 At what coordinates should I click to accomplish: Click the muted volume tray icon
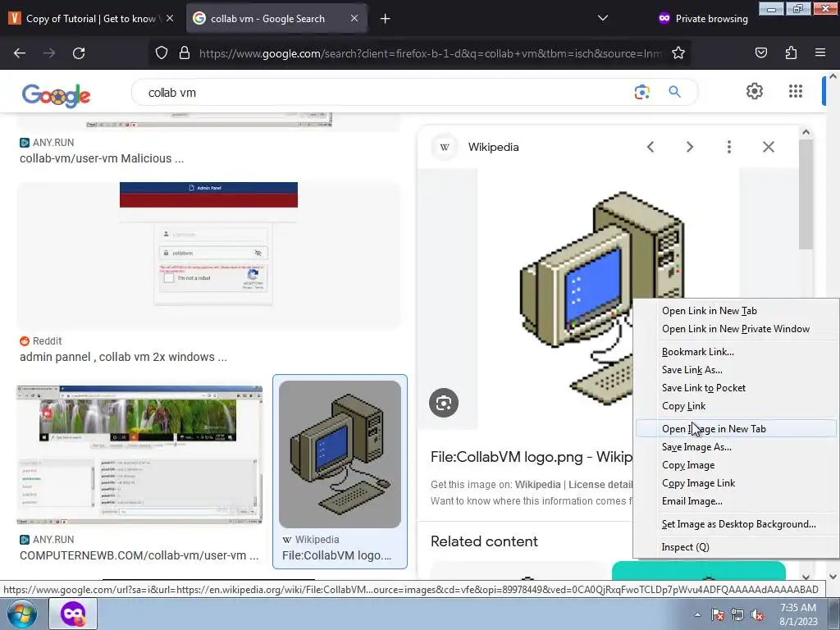click(x=757, y=615)
